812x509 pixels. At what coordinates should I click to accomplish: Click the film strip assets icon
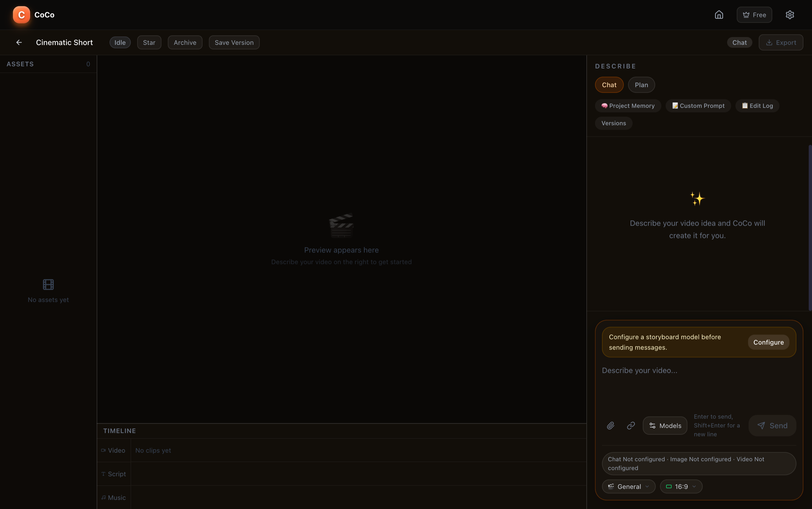click(48, 285)
